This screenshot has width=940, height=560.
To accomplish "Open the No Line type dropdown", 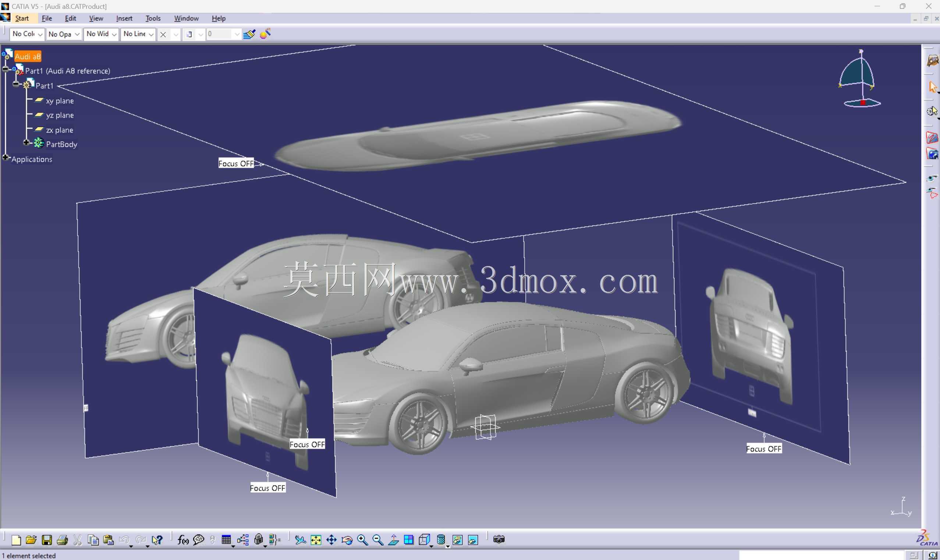I will click(x=138, y=34).
